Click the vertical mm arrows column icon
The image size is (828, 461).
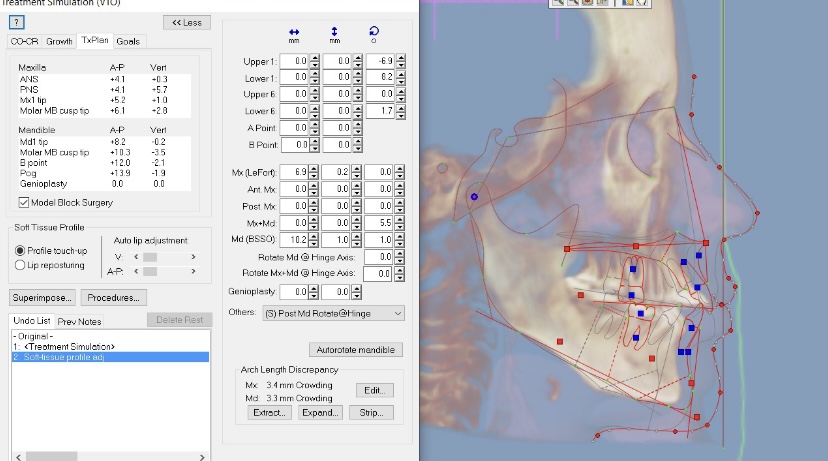pyautogui.click(x=334, y=32)
